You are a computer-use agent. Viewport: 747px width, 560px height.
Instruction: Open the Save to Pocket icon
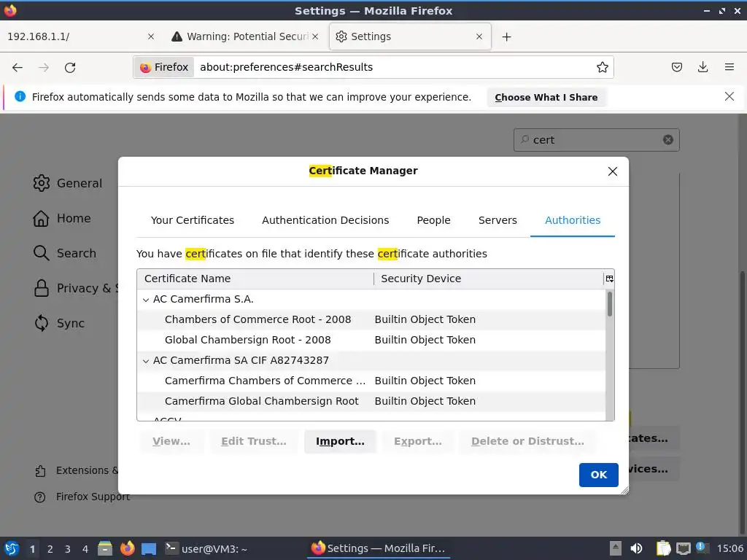pyautogui.click(x=676, y=67)
